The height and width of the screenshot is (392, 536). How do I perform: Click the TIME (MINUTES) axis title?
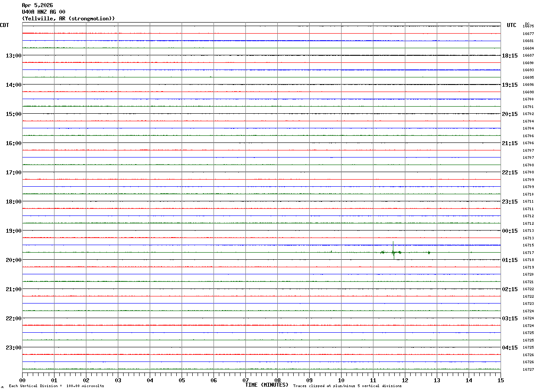point(267,385)
